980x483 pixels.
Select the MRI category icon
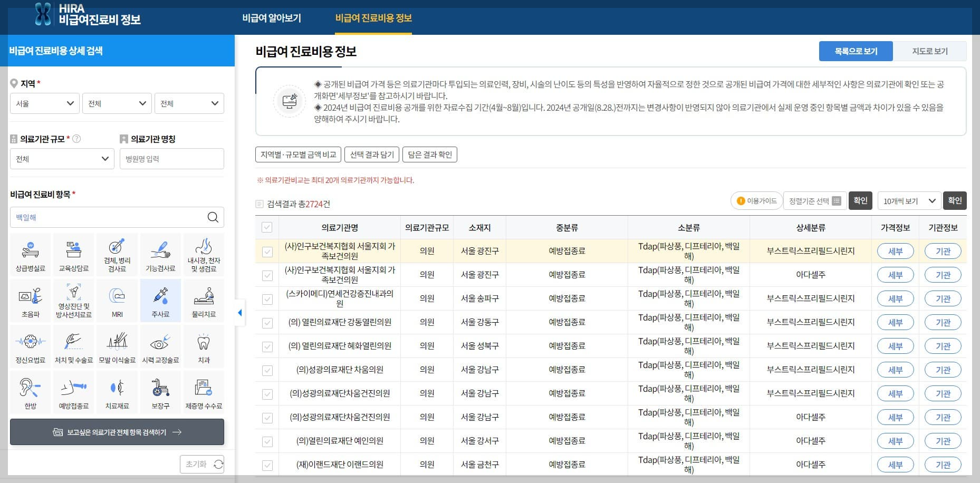click(x=117, y=300)
